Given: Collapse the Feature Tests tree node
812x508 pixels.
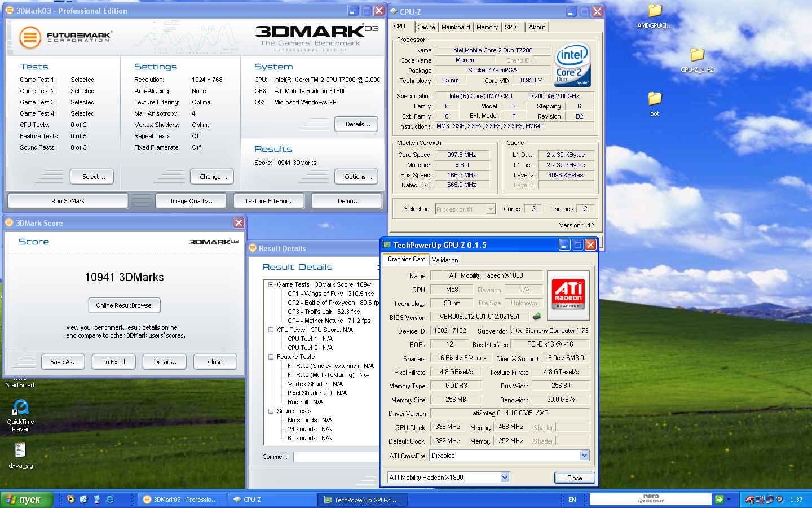Looking at the screenshot, I should pyautogui.click(x=271, y=357).
